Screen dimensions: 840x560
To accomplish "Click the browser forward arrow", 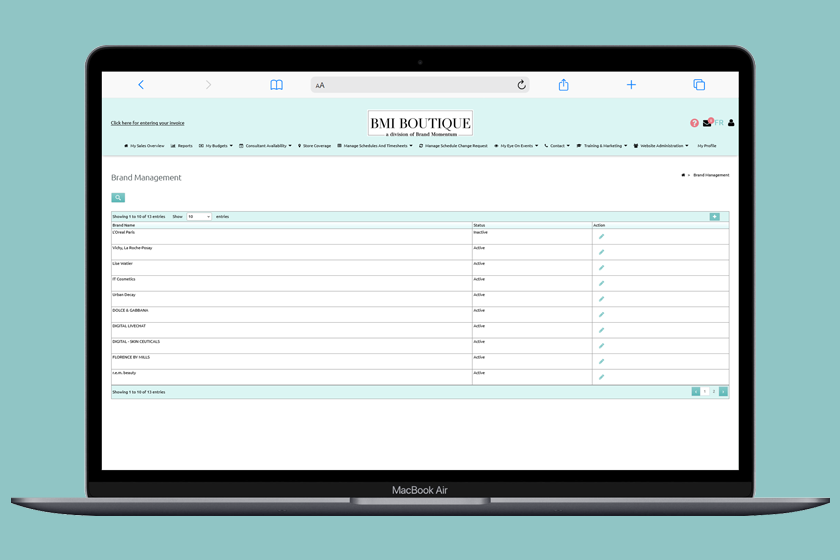I will [x=208, y=85].
